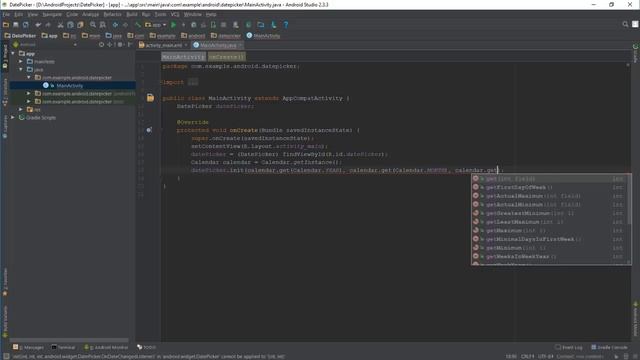Open the Android Monitor tool window
Image resolution: width=640 pixels, height=360 pixels.
106,347
